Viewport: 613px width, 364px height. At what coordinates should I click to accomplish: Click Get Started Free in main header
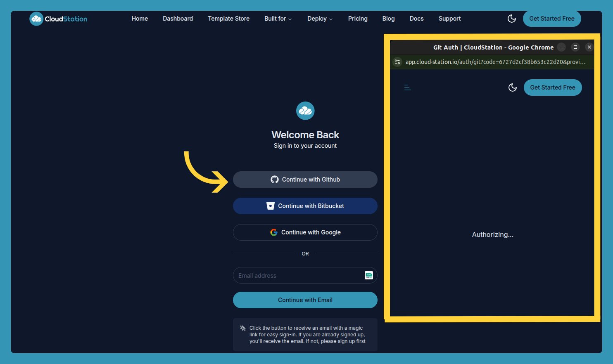pyautogui.click(x=552, y=19)
